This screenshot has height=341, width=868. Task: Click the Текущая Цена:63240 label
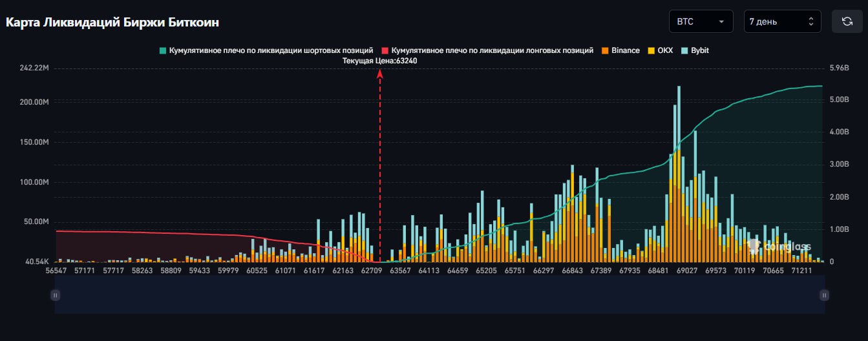(x=379, y=61)
